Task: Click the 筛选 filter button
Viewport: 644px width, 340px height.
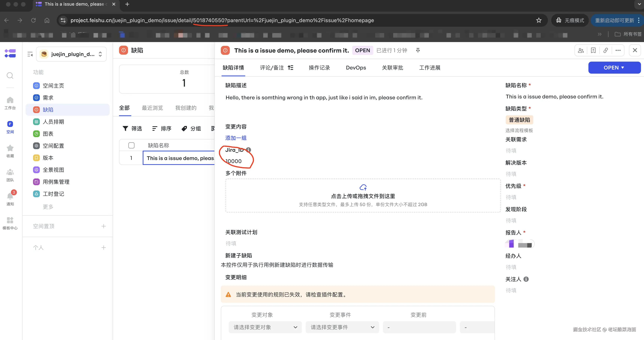Action: tap(132, 128)
